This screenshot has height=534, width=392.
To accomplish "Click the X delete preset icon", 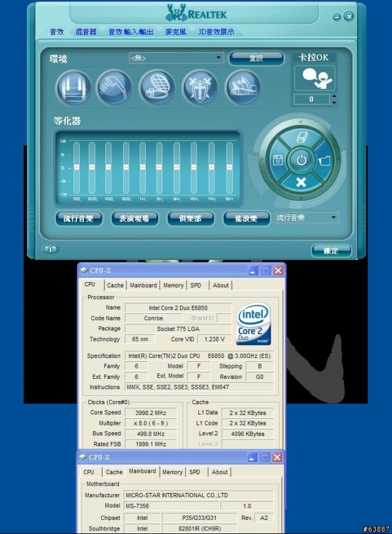I will tap(301, 183).
